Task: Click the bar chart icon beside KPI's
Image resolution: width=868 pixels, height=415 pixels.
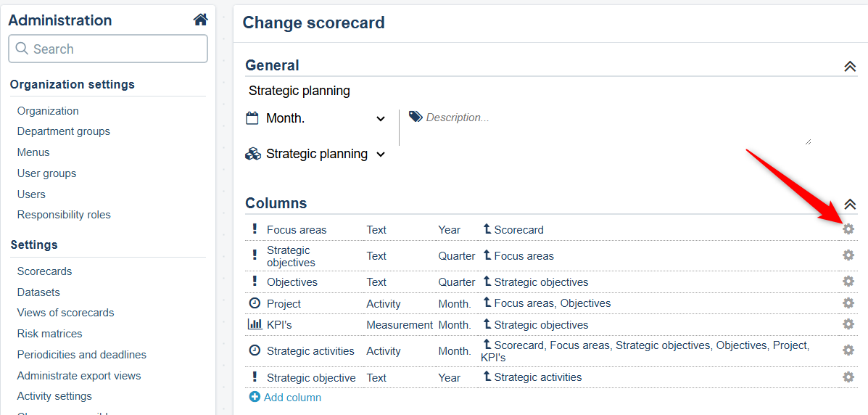Action: [255, 324]
